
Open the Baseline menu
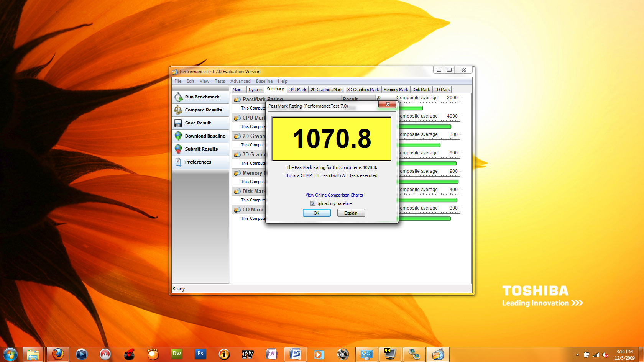point(264,81)
